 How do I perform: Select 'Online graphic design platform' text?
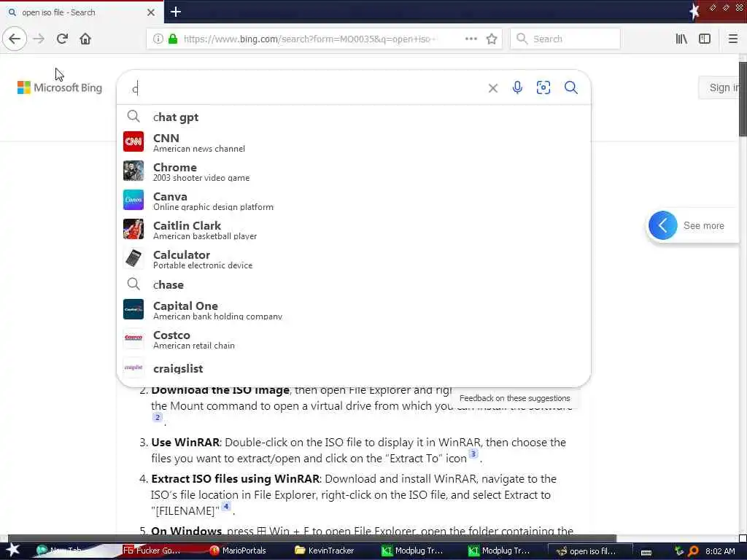coord(214,207)
